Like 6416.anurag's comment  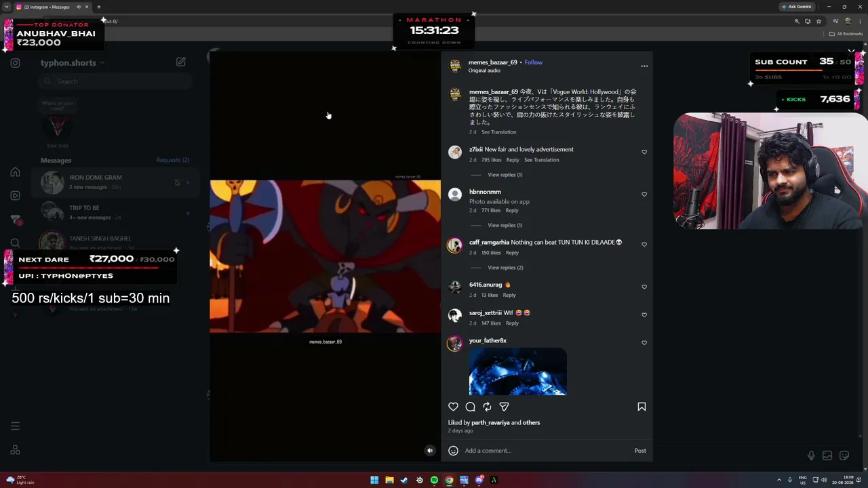pyautogui.click(x=644, y=287)
